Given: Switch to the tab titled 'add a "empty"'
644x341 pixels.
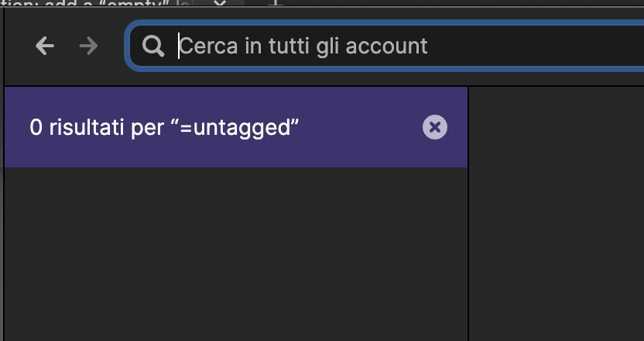Looking at the screenshot, I should click(x=97, y=3).
